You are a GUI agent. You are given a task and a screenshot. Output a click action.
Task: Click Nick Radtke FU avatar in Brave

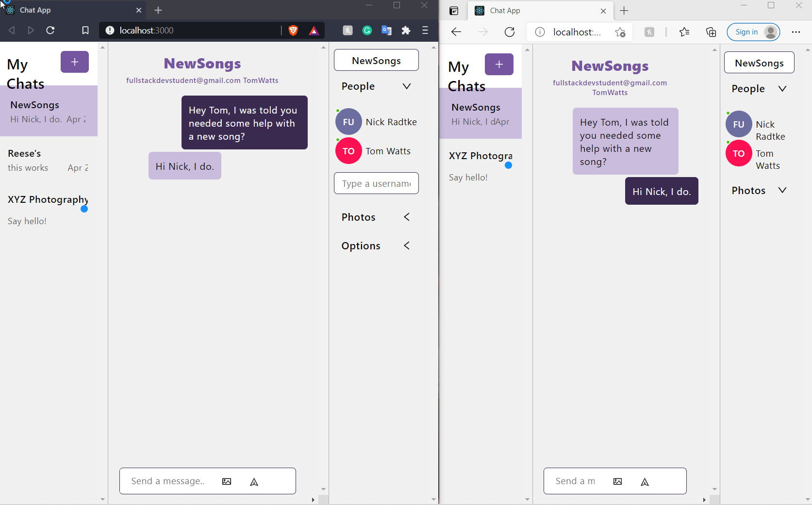348,122
